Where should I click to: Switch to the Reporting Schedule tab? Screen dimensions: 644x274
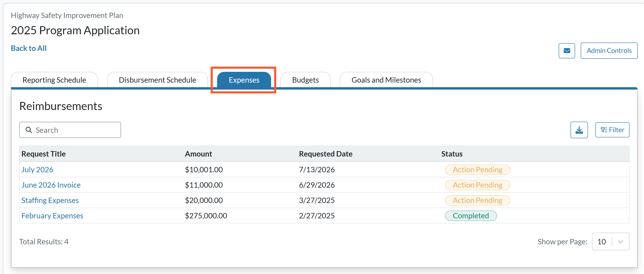coord(54,80)
